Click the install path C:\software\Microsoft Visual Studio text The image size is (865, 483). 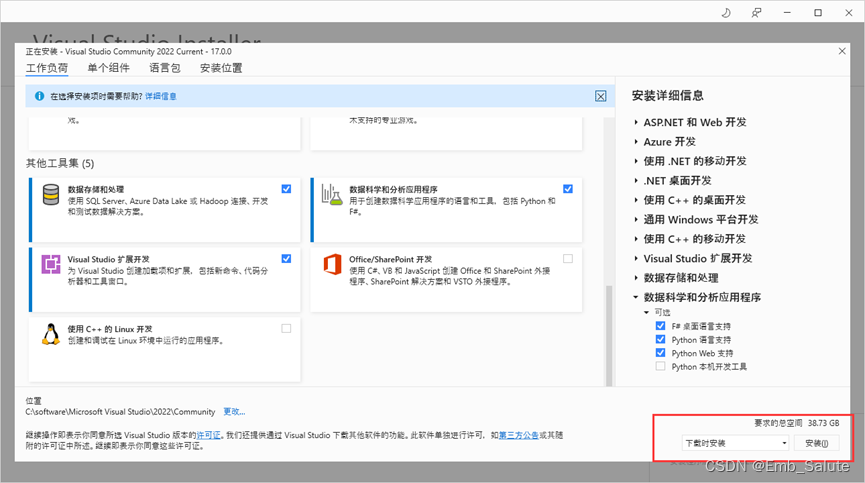pos(120,412)
